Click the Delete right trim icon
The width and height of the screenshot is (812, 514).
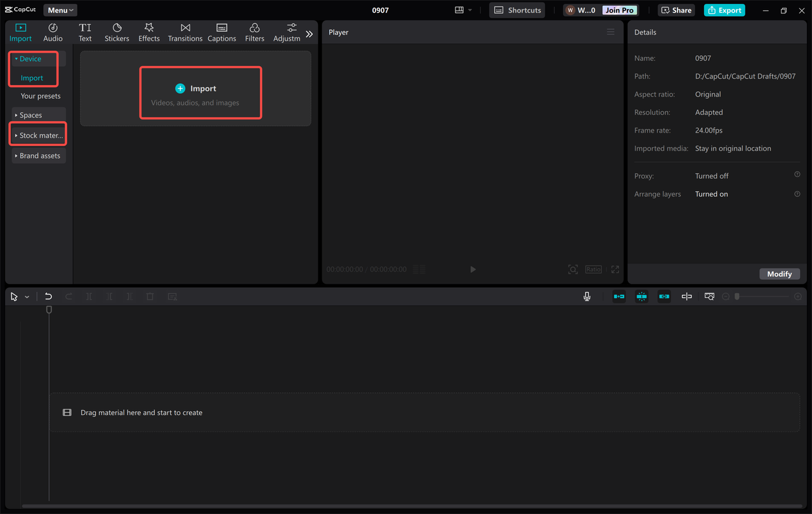(x=129, y=296)
